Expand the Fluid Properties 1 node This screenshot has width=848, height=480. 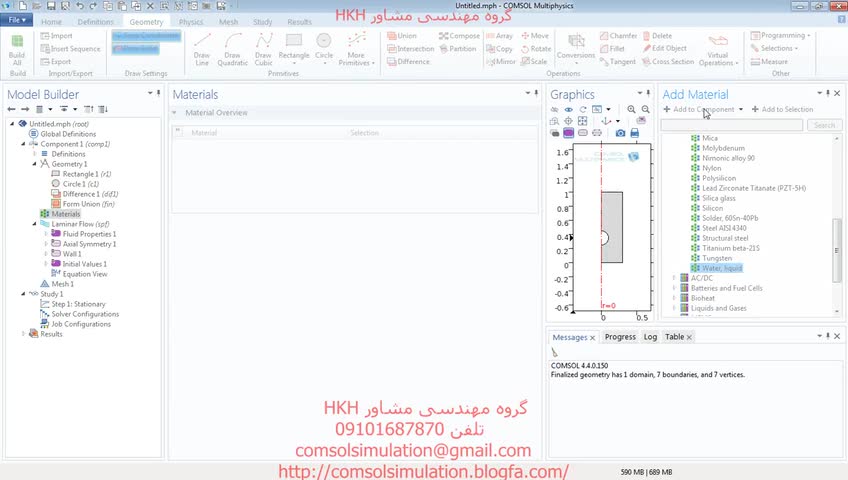[45, 234]
